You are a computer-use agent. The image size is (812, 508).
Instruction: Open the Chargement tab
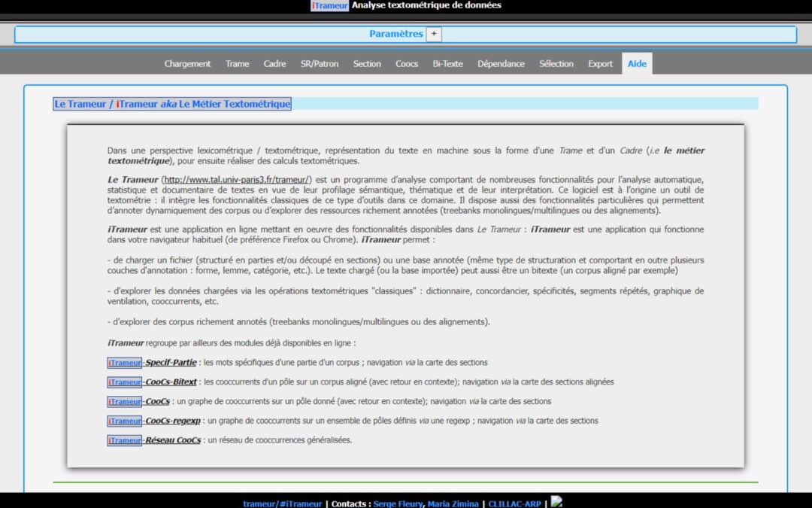coord(187,64)
